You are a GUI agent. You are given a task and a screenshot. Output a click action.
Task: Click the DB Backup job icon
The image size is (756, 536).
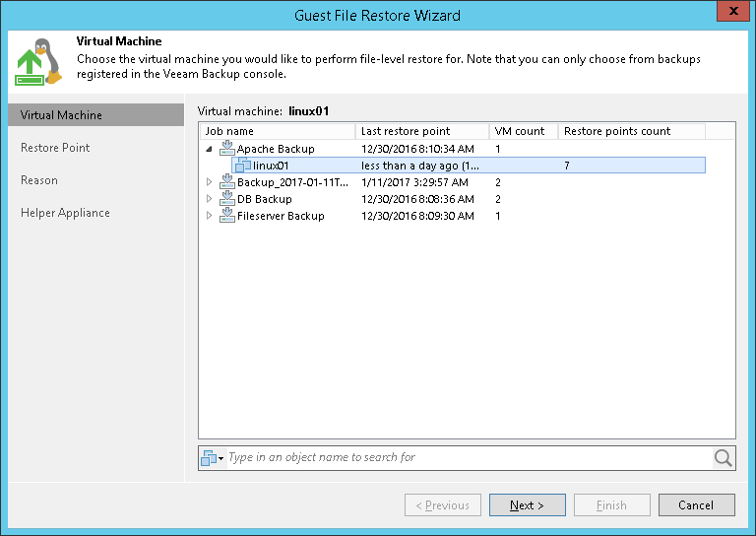[227, 199]
